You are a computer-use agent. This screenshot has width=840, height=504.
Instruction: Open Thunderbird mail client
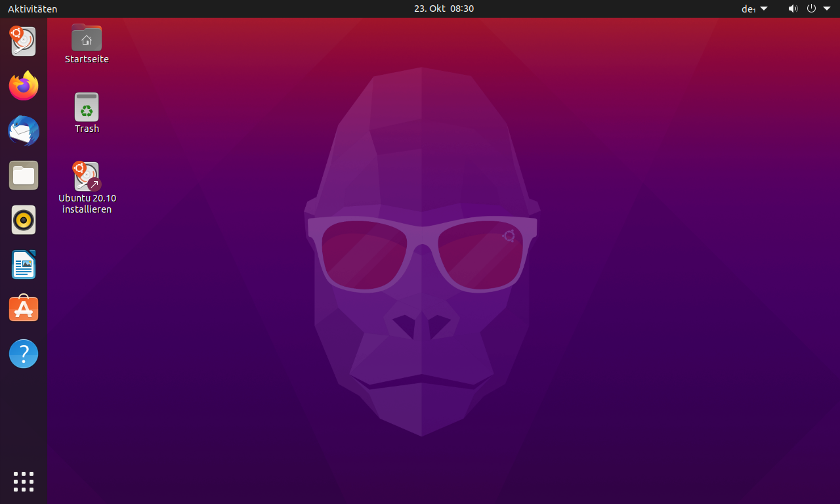coord(24,131)
